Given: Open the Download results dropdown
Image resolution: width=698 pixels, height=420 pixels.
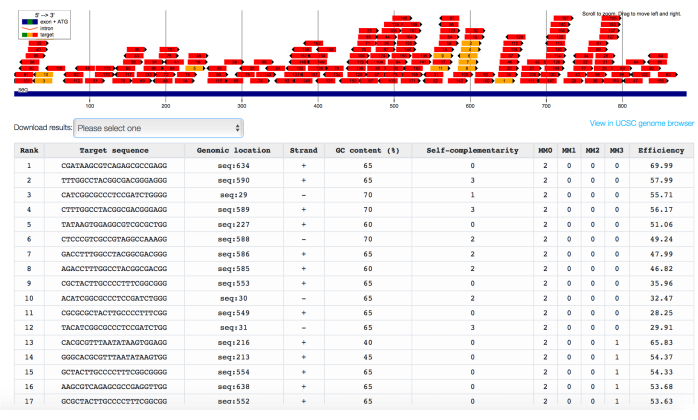Looking at the screenshot, I should tap(158, 128).
